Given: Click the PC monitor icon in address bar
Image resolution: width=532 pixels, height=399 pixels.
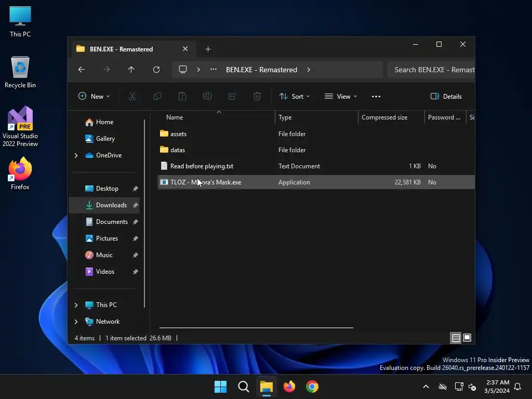Looking at the screenshot, I should (x=183, y=70).
